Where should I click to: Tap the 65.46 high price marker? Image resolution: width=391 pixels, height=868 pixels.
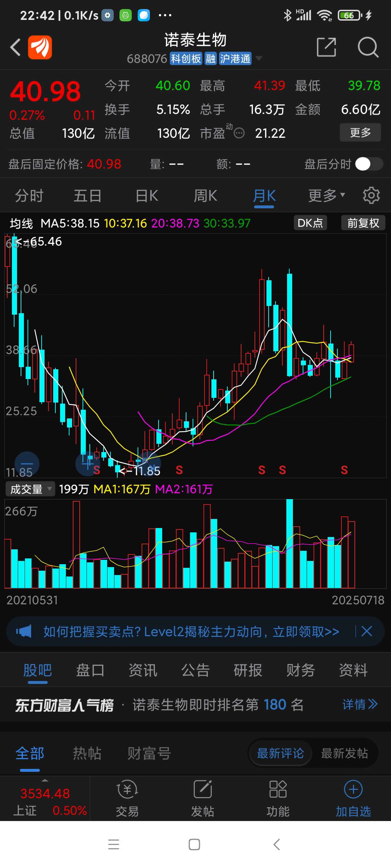click(x=39, y=241)
